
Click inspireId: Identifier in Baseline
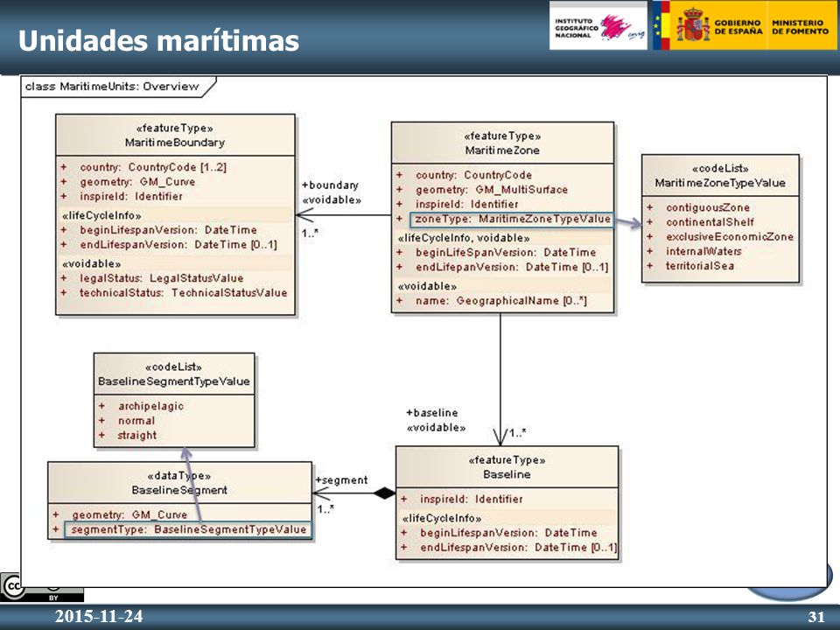point(472,499)
